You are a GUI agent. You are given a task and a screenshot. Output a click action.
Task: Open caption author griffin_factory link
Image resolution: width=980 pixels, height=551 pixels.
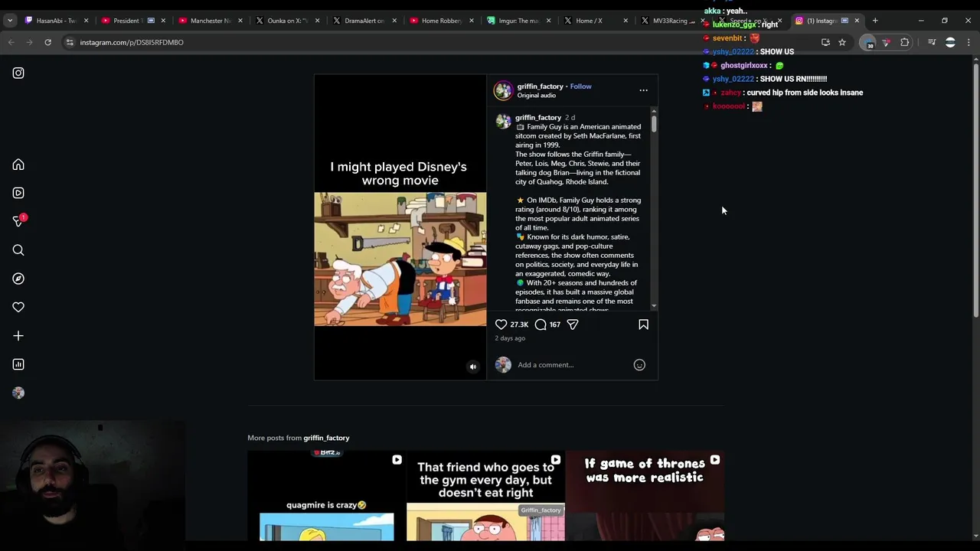coord(537,118)
